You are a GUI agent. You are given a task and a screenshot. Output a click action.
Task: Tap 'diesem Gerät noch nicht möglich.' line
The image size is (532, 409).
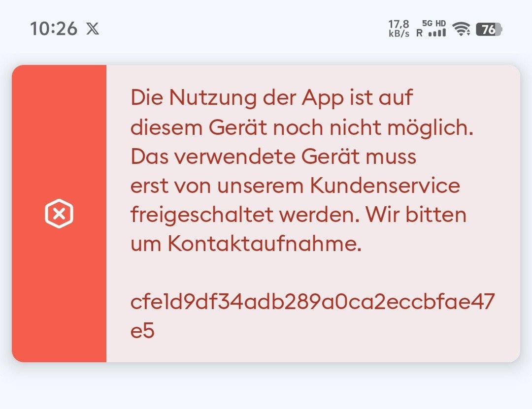(301, 128)
